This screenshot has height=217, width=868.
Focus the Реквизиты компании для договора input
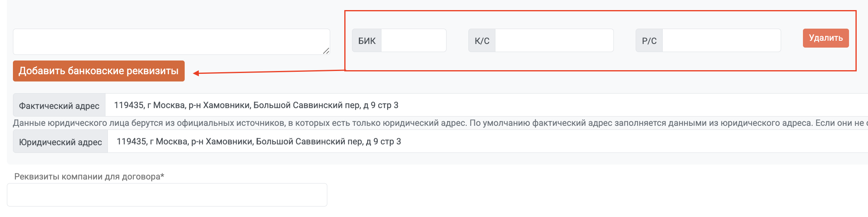pyautogui.click(x=167, y=195)
